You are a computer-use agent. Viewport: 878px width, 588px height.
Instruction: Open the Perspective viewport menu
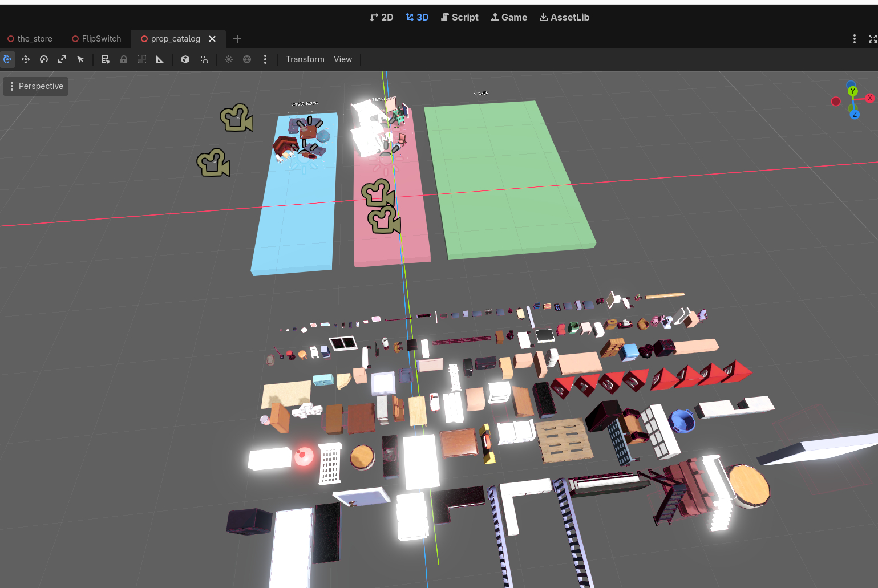coord(35,86)
